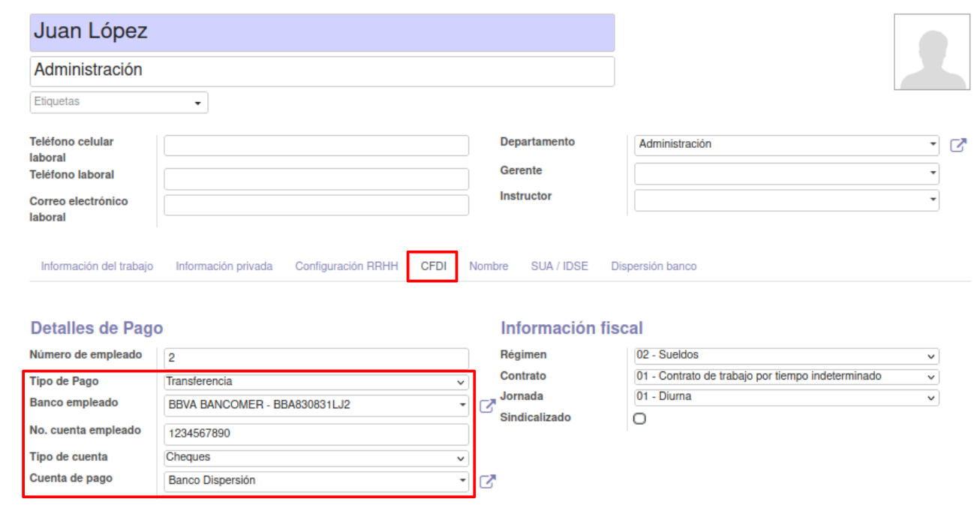Open the Configuración RRHH tab
The width and height of the screenshot is (980, 508).
click(x=346, y=266)
